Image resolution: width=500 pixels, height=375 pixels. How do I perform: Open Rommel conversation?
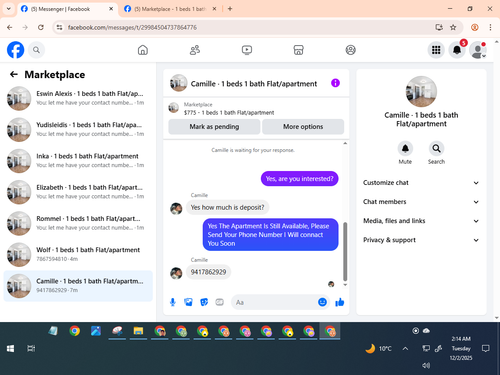click(x=78, y=223)
